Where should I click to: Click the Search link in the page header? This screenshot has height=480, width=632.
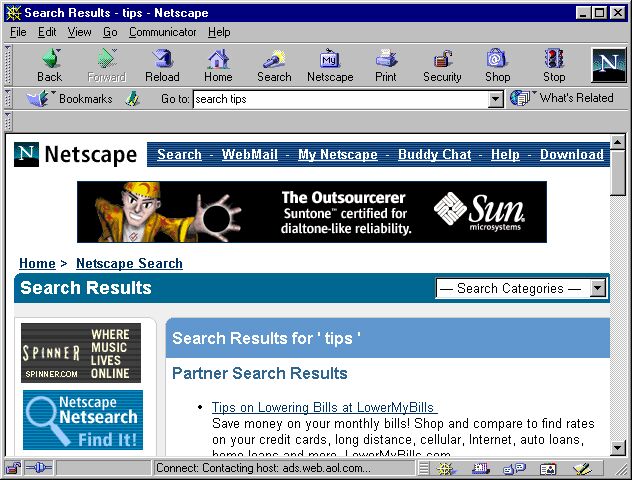click(x=179, y=154)
